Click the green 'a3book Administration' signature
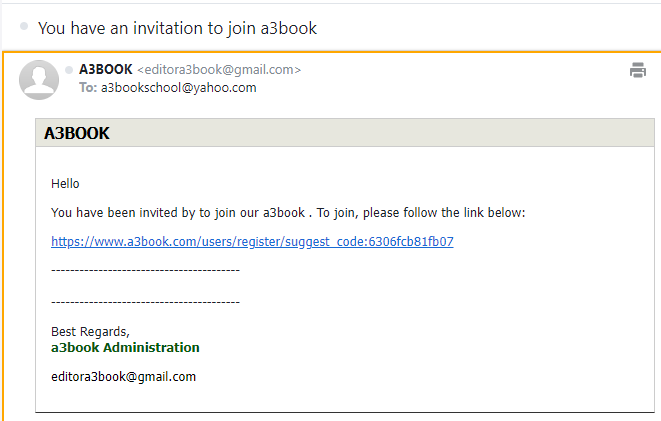 125,348
